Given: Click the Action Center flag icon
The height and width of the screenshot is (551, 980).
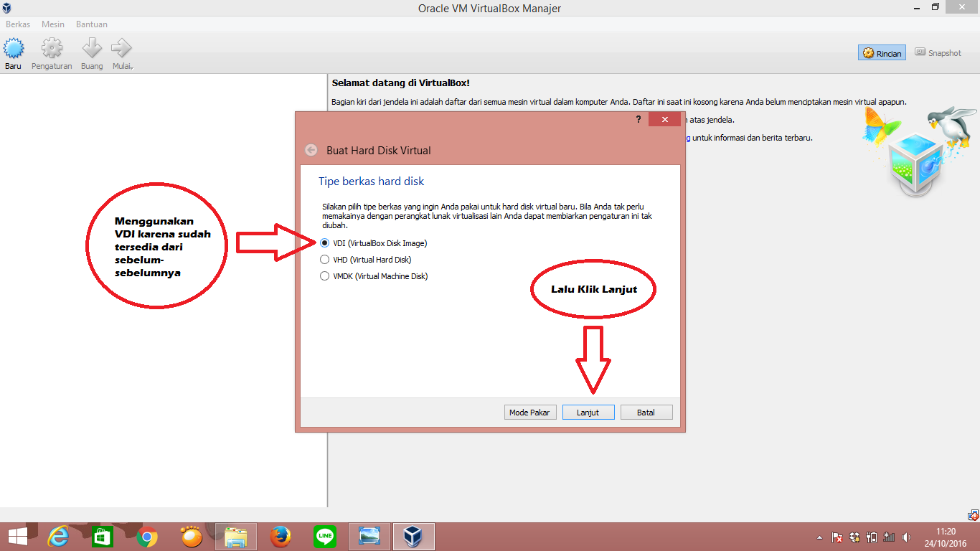Looking at the screenshot, I should pos(837,537).
